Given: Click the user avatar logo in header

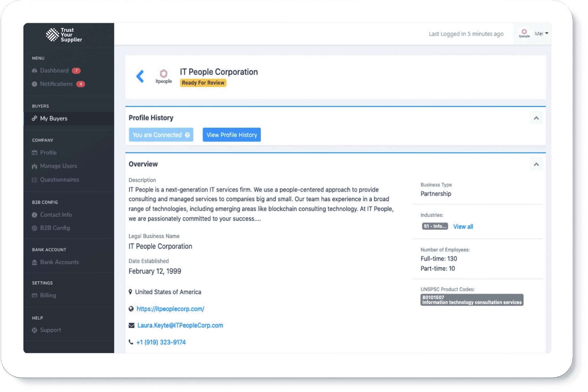Looking at the screenshot, I should tap(524, 33).
